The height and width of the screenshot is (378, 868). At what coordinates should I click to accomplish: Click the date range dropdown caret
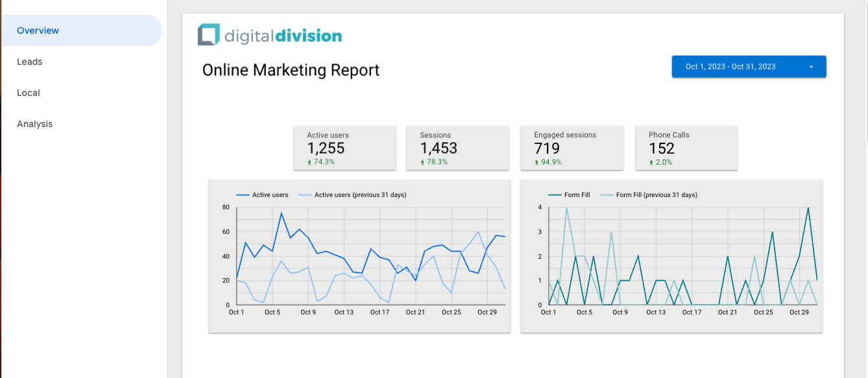click(x=811, y=67)
